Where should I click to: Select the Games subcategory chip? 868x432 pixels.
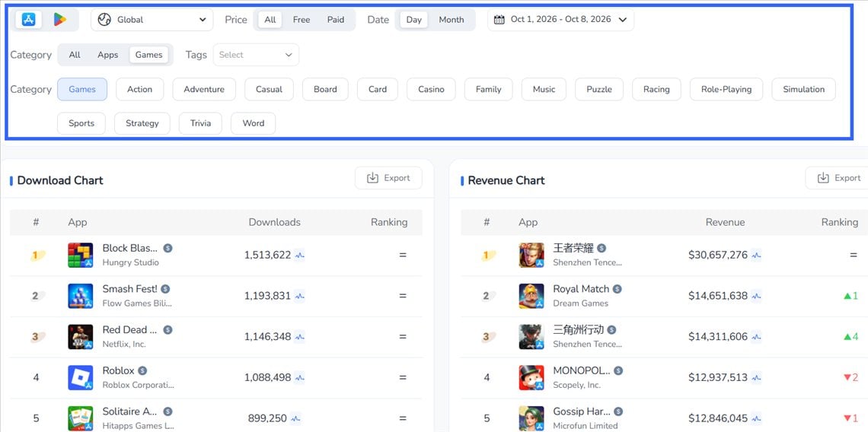[x=82, y=89]
